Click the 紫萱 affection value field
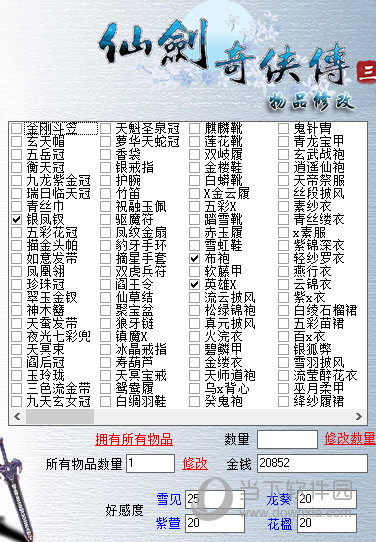 coord(215,523)
